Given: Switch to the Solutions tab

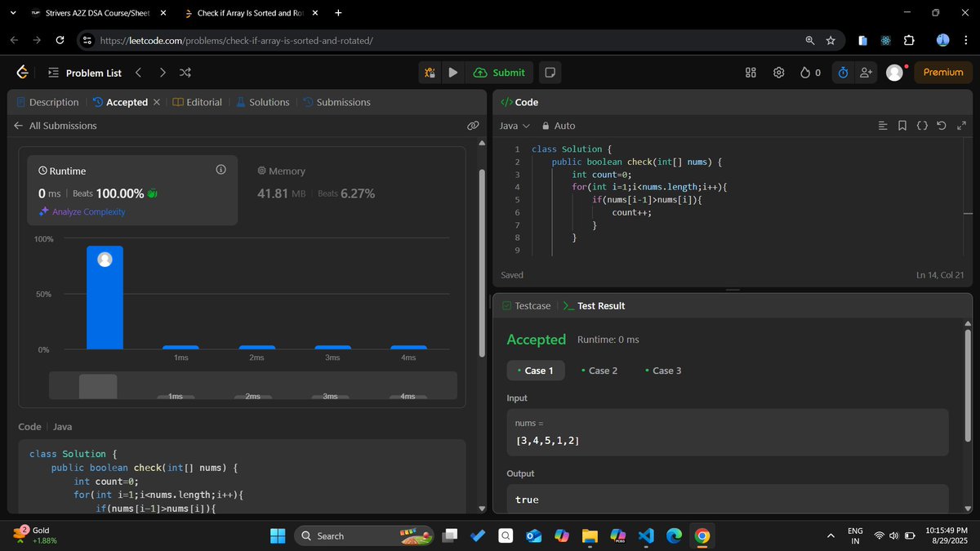Looking at the screenshot, I should [263, 102].
